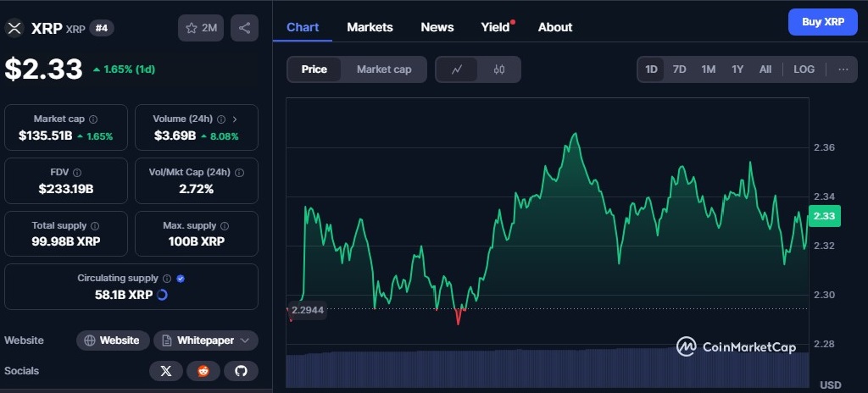This screenshot has height=393, width=868.
Task: Show the Volume (24h) info icon
Action: [x=221, y=119]
